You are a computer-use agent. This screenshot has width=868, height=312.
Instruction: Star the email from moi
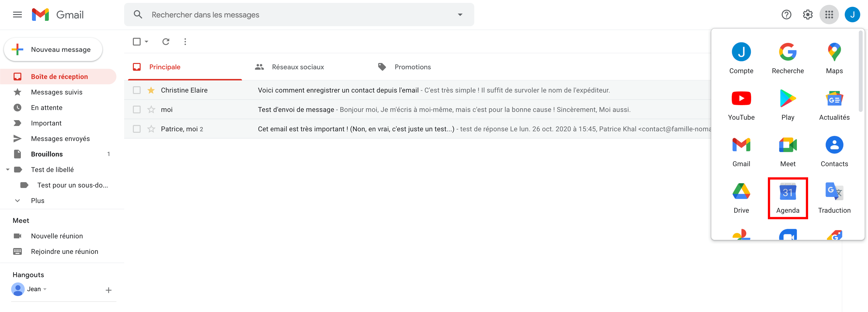[151, 110]
